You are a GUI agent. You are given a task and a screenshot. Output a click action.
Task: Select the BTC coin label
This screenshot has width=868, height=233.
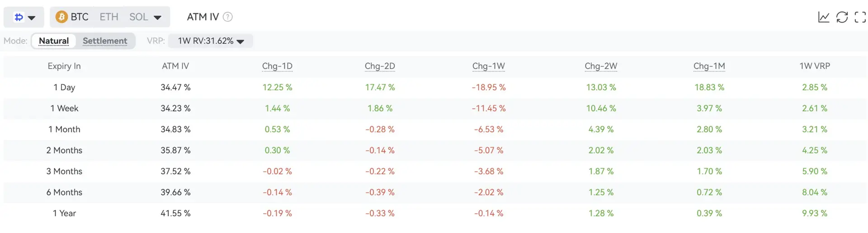pyautogui.click(x=80, y=17)
